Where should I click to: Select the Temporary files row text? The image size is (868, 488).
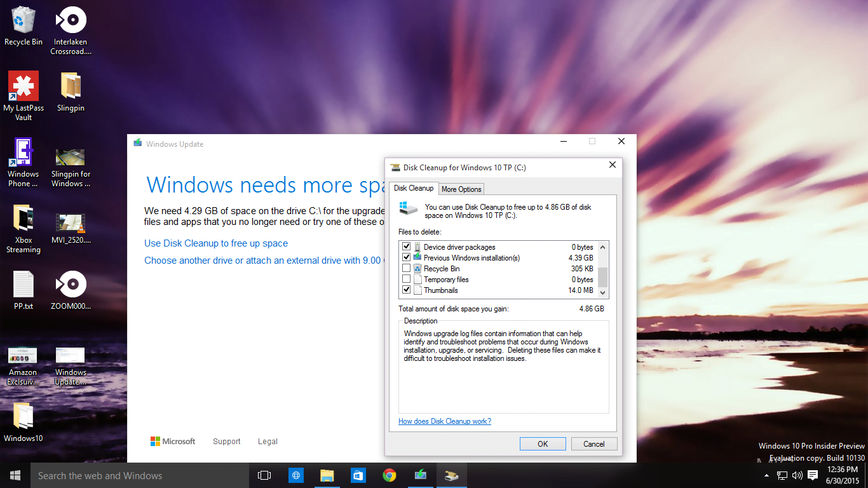coord(446,280)
